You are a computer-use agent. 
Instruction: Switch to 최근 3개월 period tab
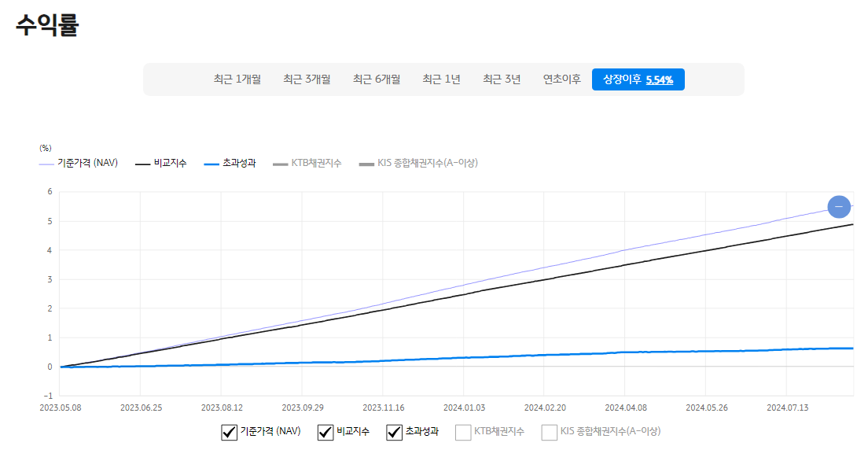[307, 79]
